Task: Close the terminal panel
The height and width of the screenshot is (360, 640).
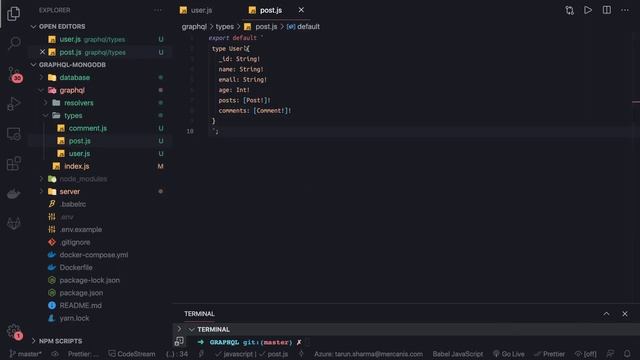Action: pos(625,314)
